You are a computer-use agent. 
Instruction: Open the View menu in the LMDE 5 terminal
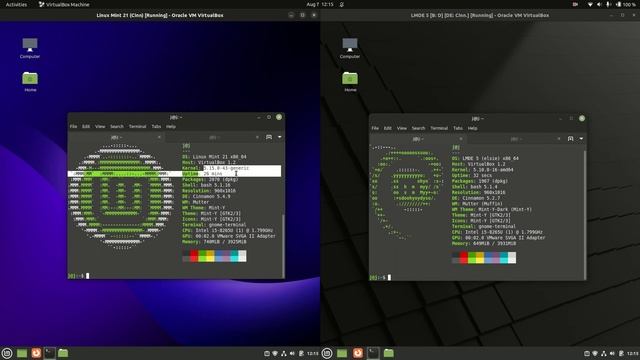pos(402,128)
